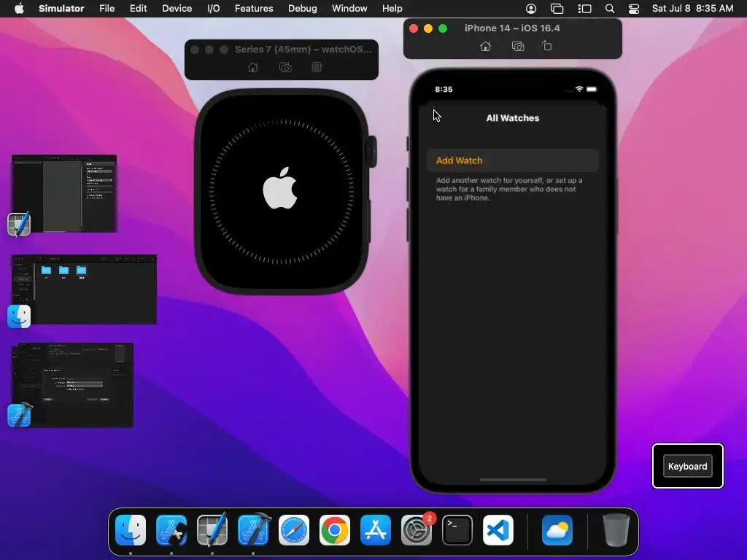Screen dimensions: 747x560
Task: Tap Home button in iPhone 14 simulator toolbar
Action: [485, 46]
